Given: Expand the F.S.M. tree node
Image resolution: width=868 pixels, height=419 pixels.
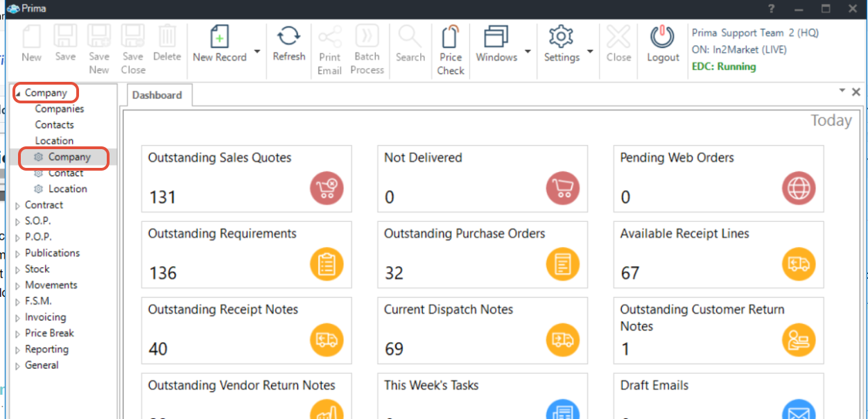Looking at the screenshot, I should click(x=18, y=302).
